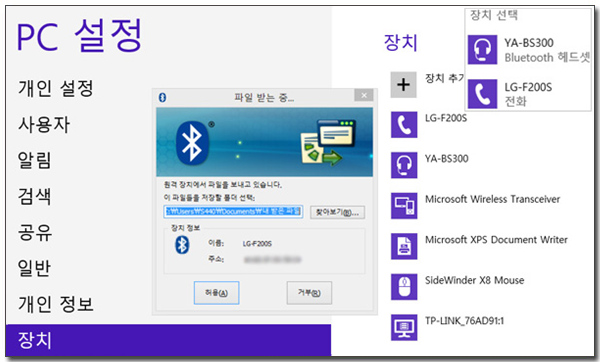Click Microsoft XPS Document Writer printer icon
Image resolution: width=600 pixels, height=362 pixels.
coord(404,246)
